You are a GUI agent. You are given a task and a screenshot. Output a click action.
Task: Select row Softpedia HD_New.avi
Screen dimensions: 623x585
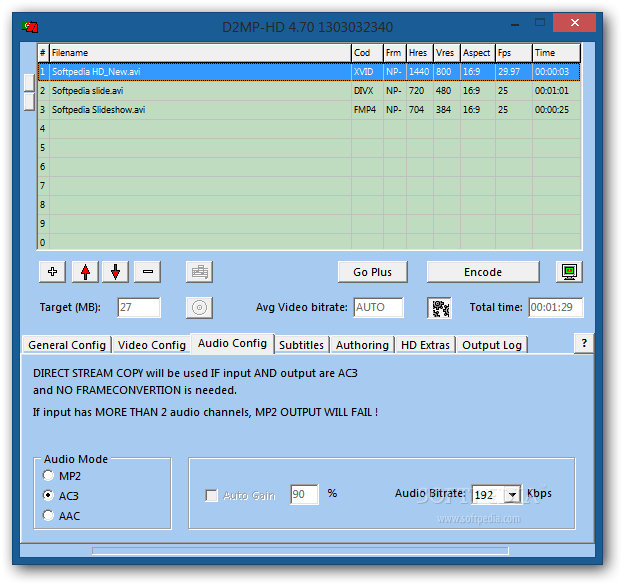tap(309, 72)
